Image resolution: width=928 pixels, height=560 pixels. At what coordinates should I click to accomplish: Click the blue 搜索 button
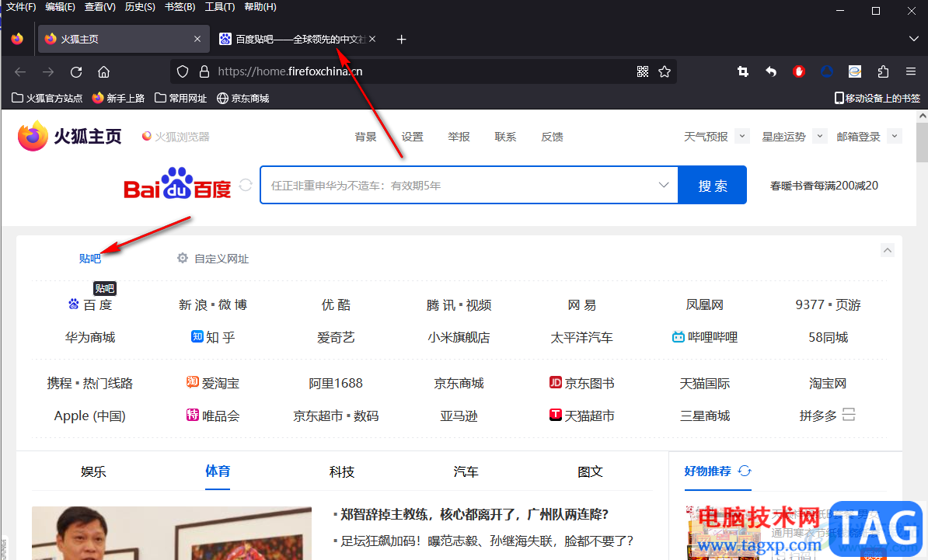(713, 185)
